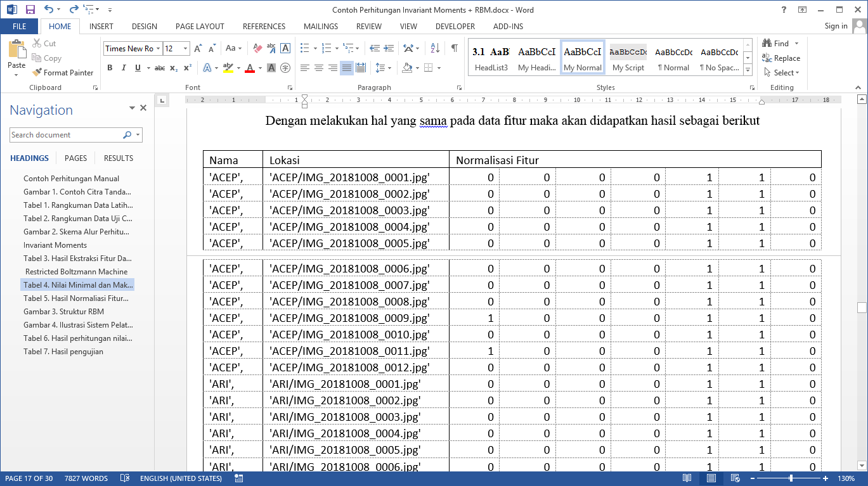This screenshot has width=868, height=486.
Task: Click the zoom slider in status bar
Action: 791,478
